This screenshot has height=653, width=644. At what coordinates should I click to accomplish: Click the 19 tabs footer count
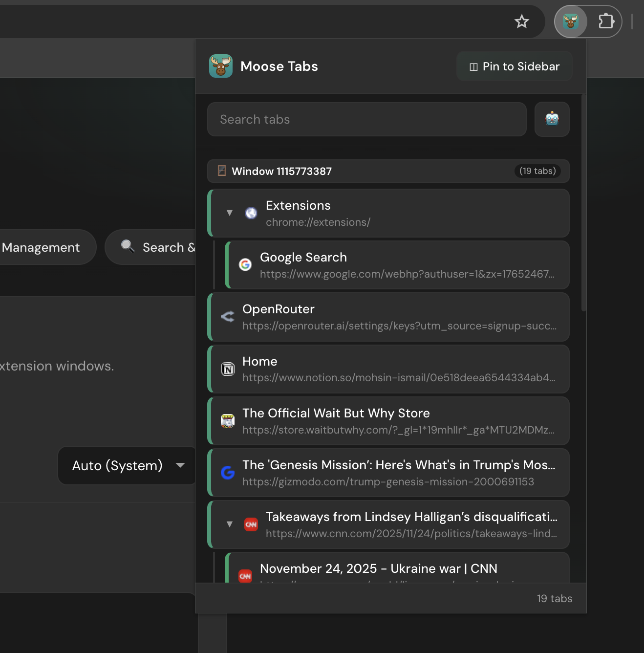point(555,599)
